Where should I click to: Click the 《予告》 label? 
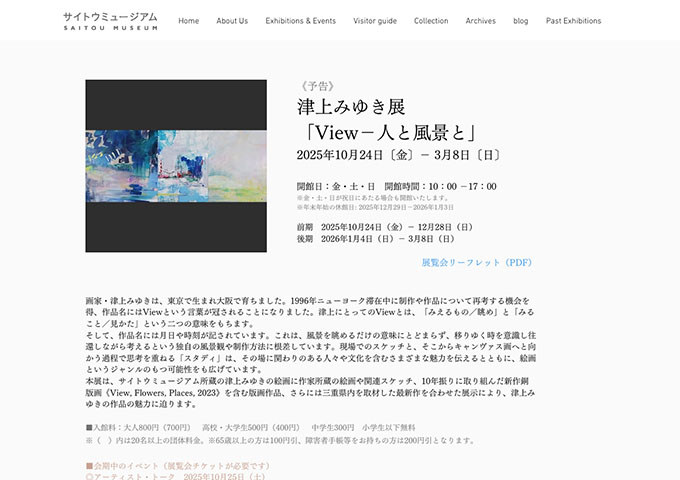click(317, 86)
